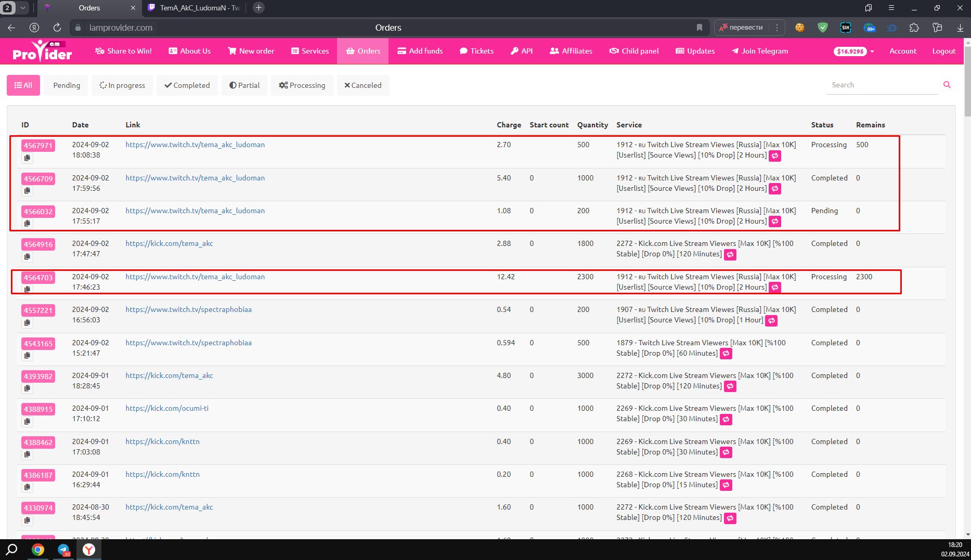Go to the Affiliates page
The height and width of the screenshot is (560, 971).
(x=571, y=51)
